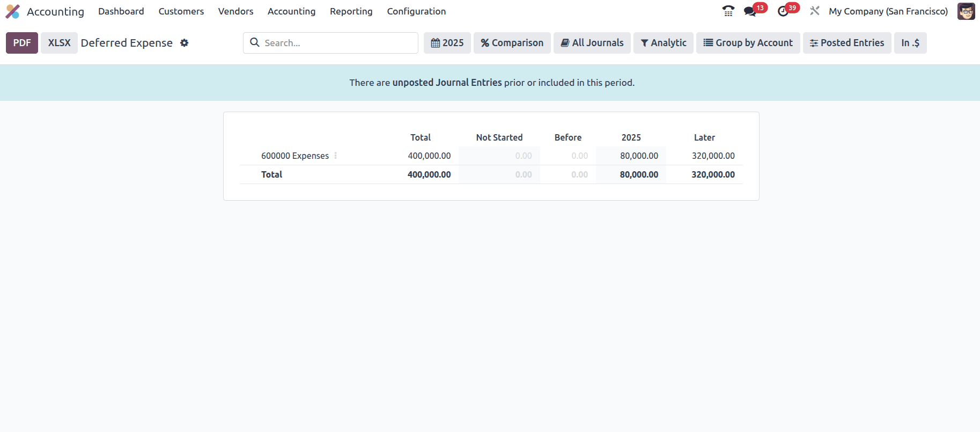Export the report as PDF
980x432 pixels.
[22, 43]
